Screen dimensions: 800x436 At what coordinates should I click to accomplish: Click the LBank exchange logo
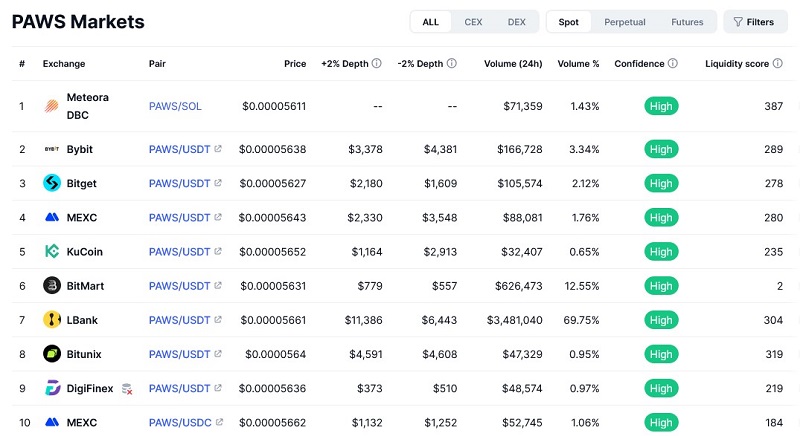click(52, 320)
